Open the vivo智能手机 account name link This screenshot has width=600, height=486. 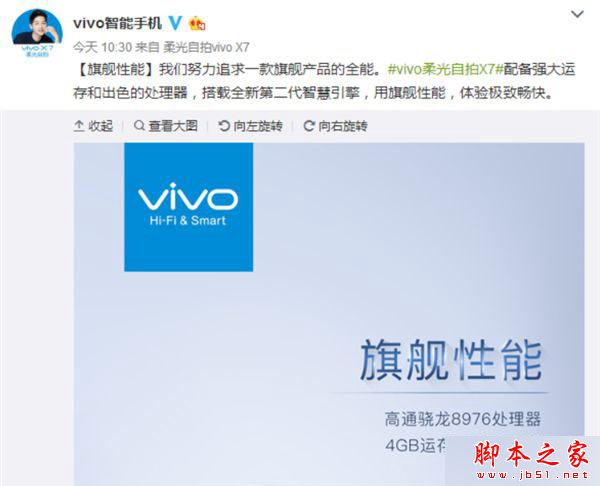point(117,23)
